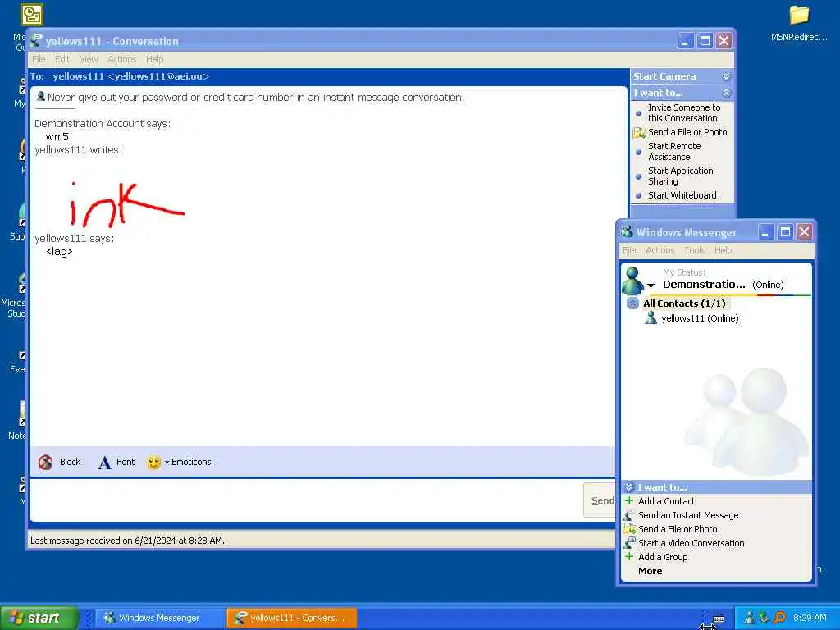The image size is (840, 630).
Task: Click the Add a Contact plus icon
Action: pyautogui.click(x=629, y=501)
